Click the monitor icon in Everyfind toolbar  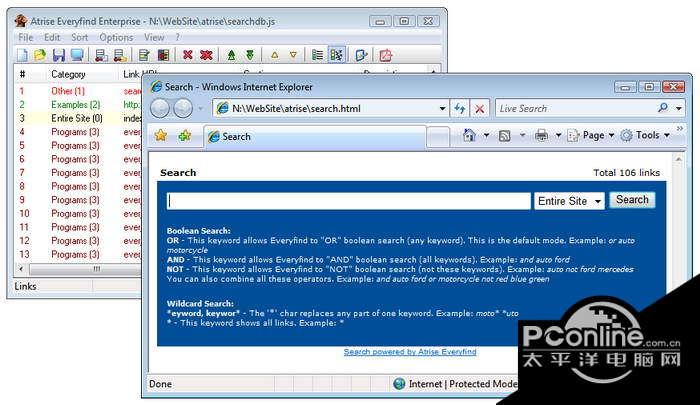click(x=77, y=55)
